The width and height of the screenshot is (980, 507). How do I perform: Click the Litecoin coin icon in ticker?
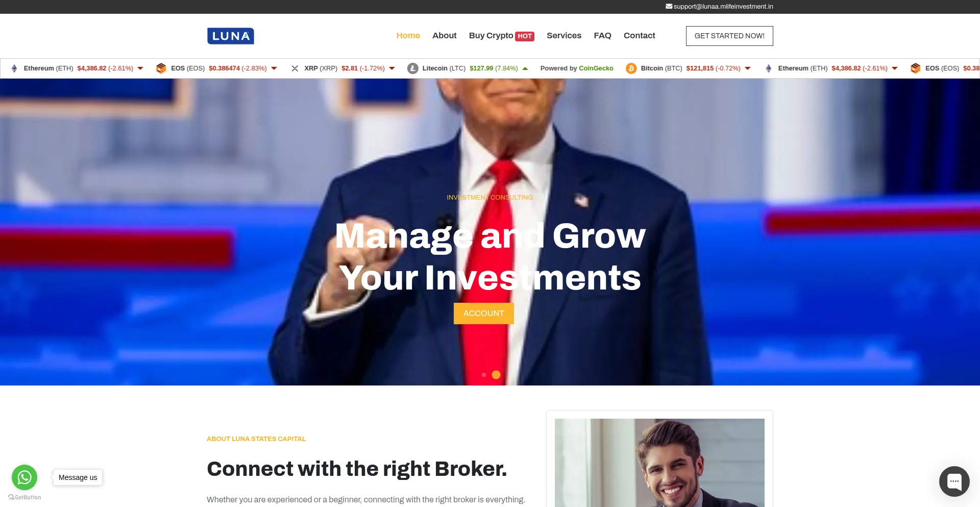point(413,68)
